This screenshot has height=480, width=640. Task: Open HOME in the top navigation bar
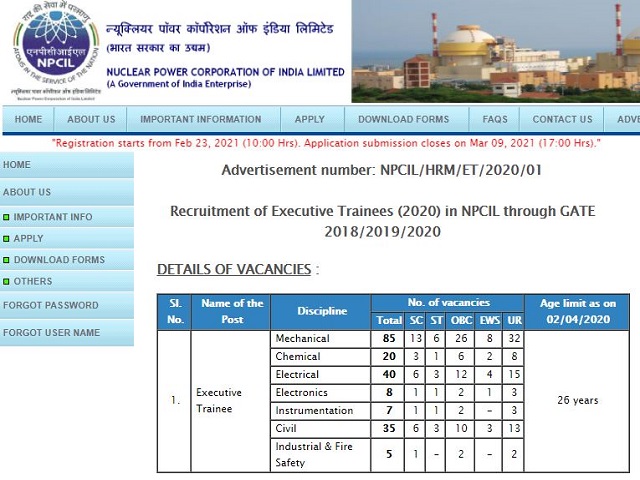click(29, 119)
